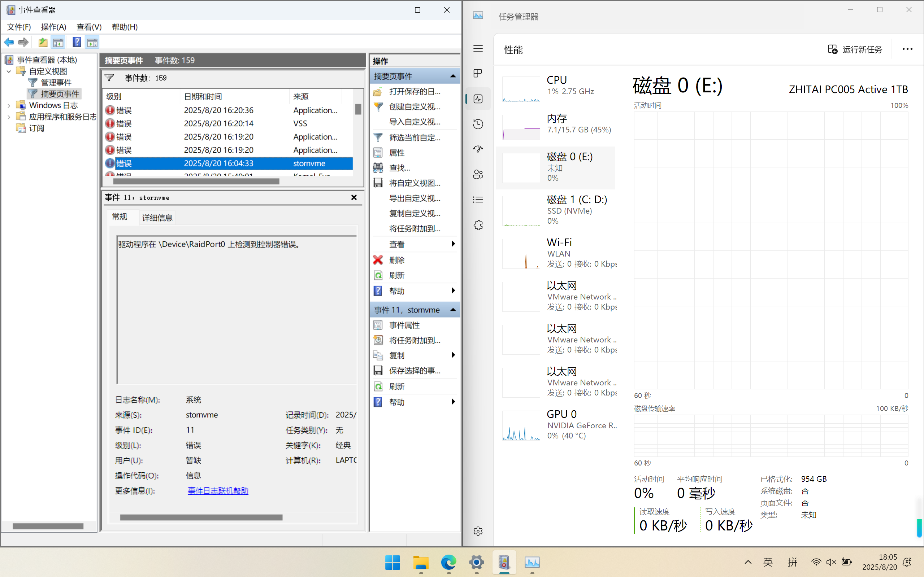The image size is (924, 577).
Task: Click 创建自定义视... action
Action: coord(415,107)
